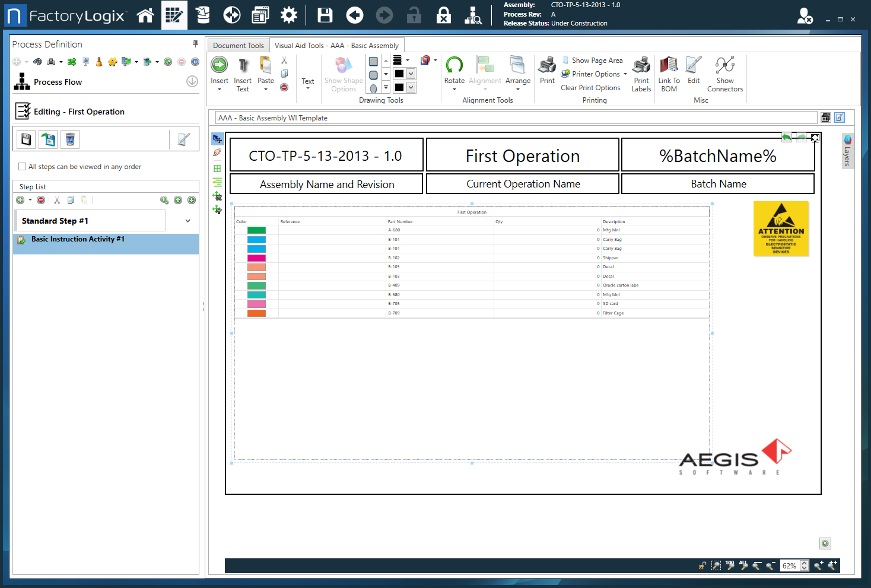The height and width of the screenshot is (588, 871).
Task: Click Link To BOM icon
Action: point(669,65)
